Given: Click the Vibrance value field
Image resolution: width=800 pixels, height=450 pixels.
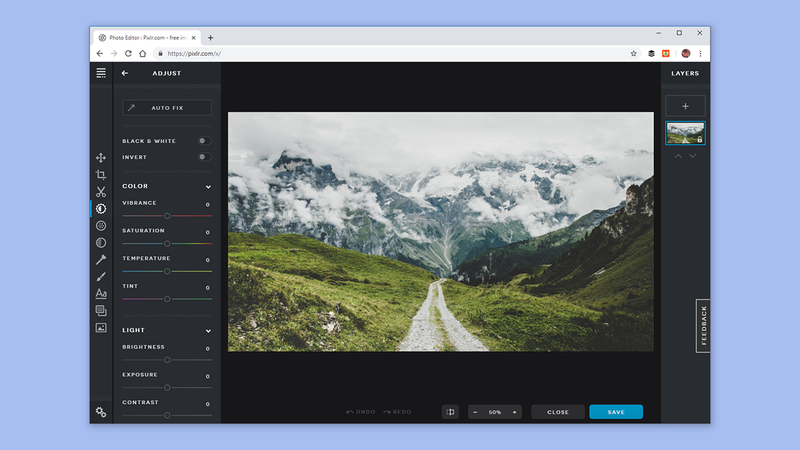Looking at the screenshot, I should click(x=208, y=205).
